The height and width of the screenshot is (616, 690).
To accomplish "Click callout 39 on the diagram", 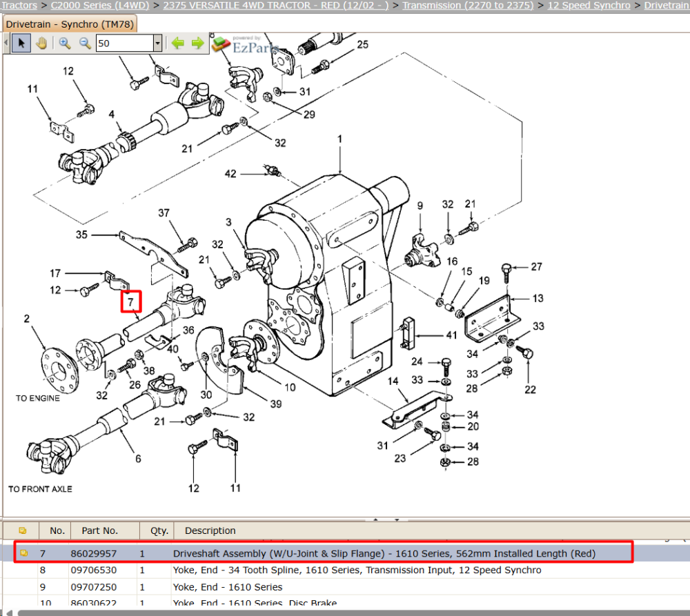I will point(276,404).
